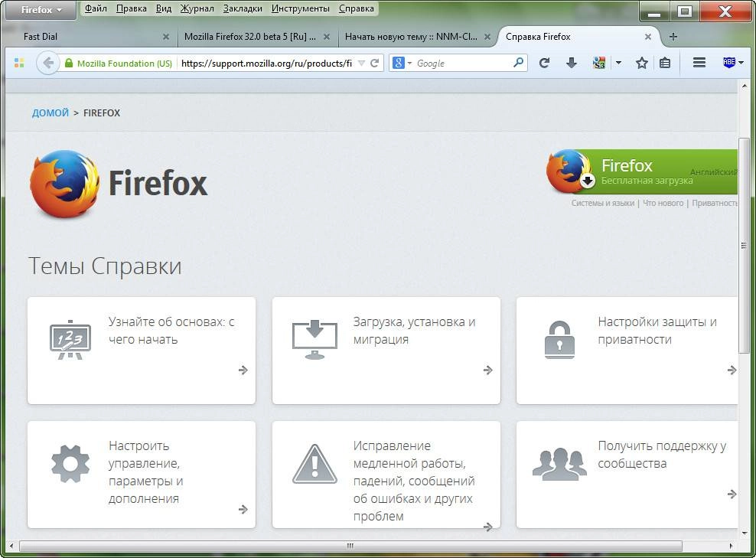Close the Fast Dial tab

tap(166, 37)
